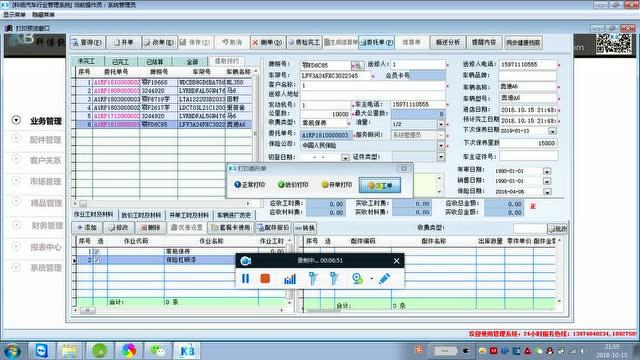Switch to the 已完工 tab
640x360 pixels.
tap(120, 62)
